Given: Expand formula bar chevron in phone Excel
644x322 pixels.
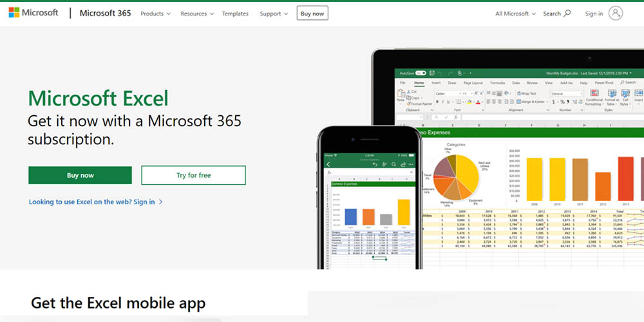Looking at the screenshot, I should coord(411,172).
